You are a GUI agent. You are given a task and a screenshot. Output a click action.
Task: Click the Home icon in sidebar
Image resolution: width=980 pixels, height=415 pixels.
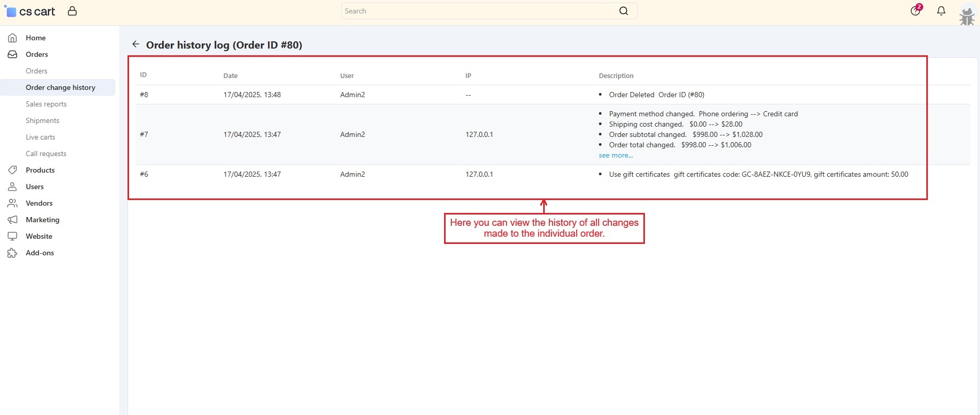[x=12, y=38]
